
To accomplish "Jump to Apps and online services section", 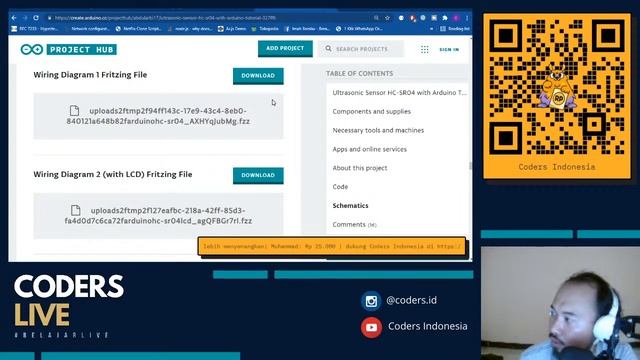I will coord(369,149).
